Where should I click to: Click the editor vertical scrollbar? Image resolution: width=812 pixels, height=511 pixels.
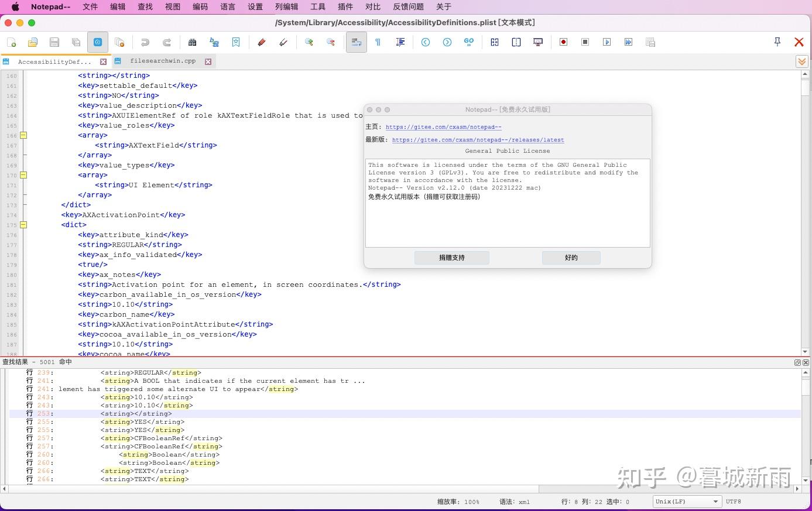click(x=806, y=212)
